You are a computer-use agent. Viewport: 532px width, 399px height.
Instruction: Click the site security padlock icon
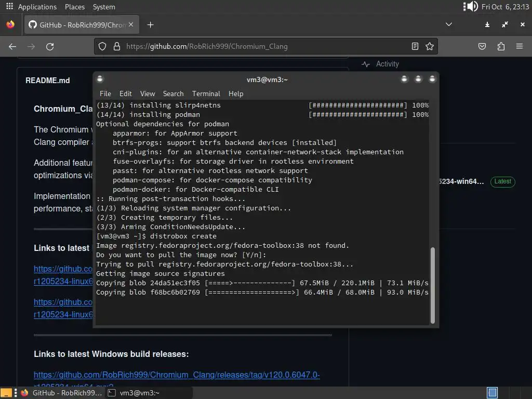[x=117, y=46]
